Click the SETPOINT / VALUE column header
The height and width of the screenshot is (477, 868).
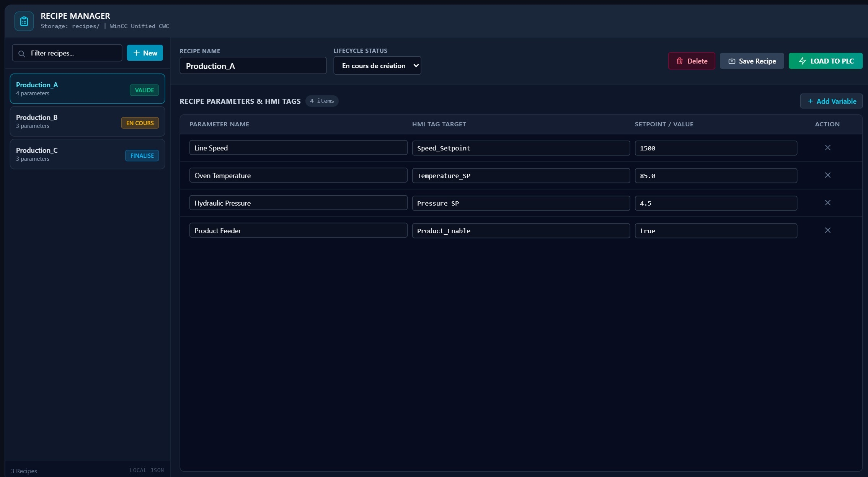coord(664,124)
